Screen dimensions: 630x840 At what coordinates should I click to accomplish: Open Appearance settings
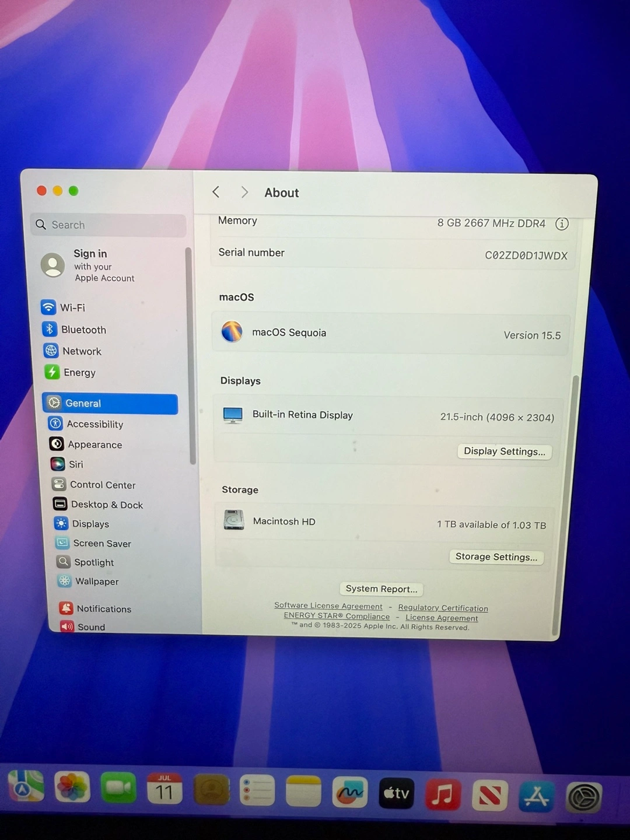86,444
